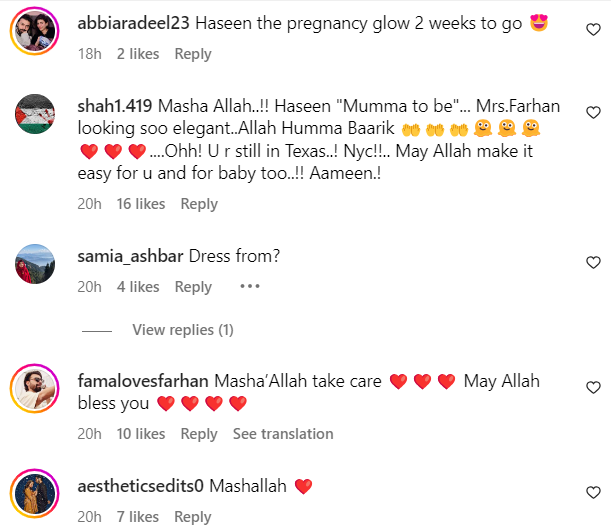
Task: Reply to abbiaradeel23's comment
Action: coord(193,54)
